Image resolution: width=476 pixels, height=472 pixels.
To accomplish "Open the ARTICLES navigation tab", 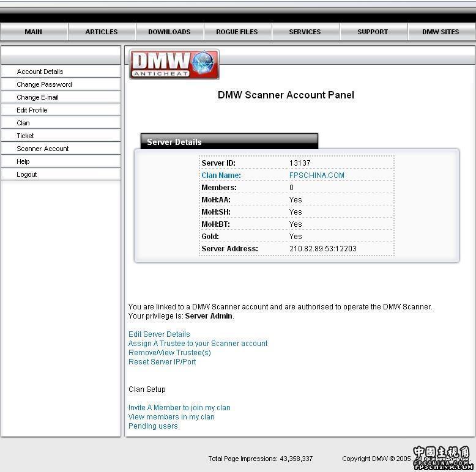I will pyautogui.click(x=102, y=32).
